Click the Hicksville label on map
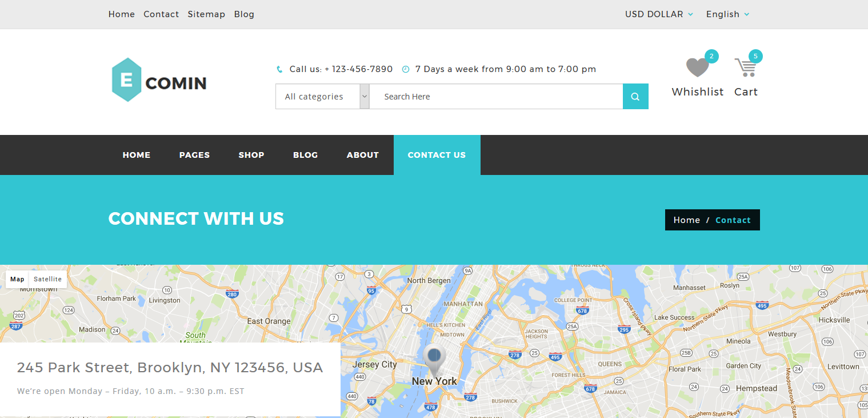The width and height of the screenshot is (868, 418). coord(834,320)
